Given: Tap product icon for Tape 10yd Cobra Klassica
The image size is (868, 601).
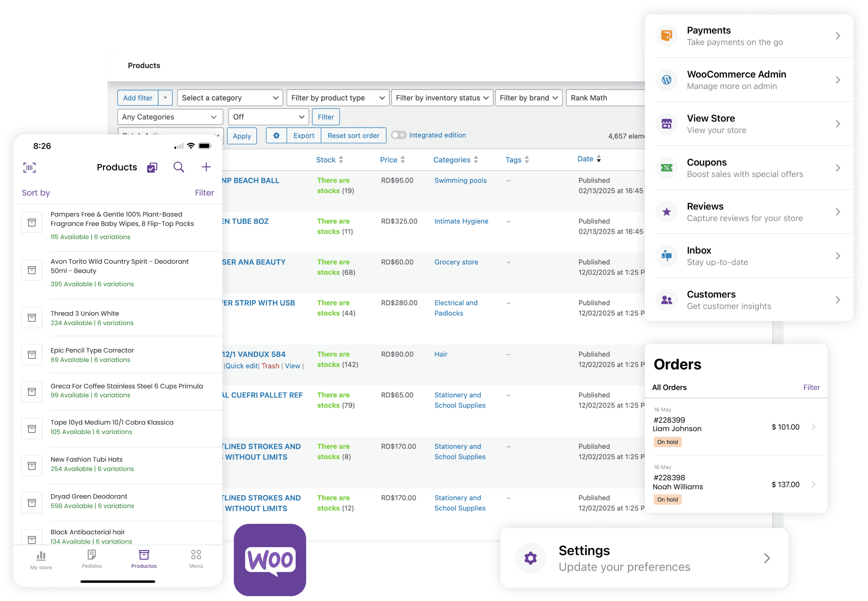Looking at the screenshot, I should tap(32, 429).
